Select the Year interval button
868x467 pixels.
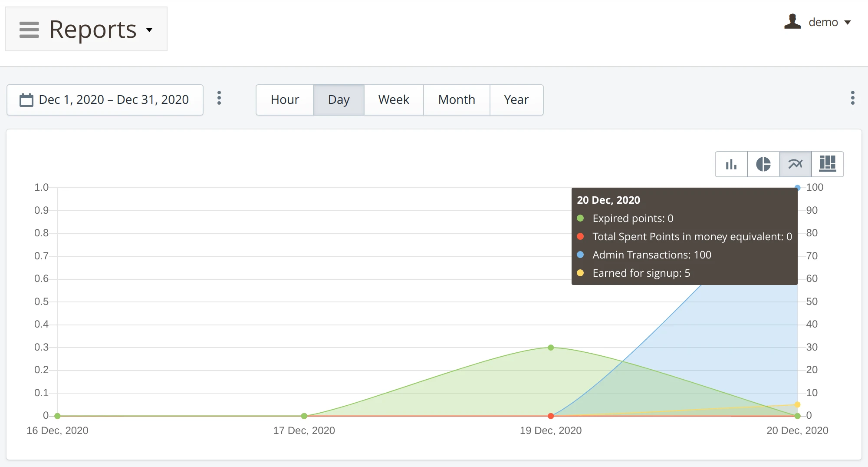point(516,99)
